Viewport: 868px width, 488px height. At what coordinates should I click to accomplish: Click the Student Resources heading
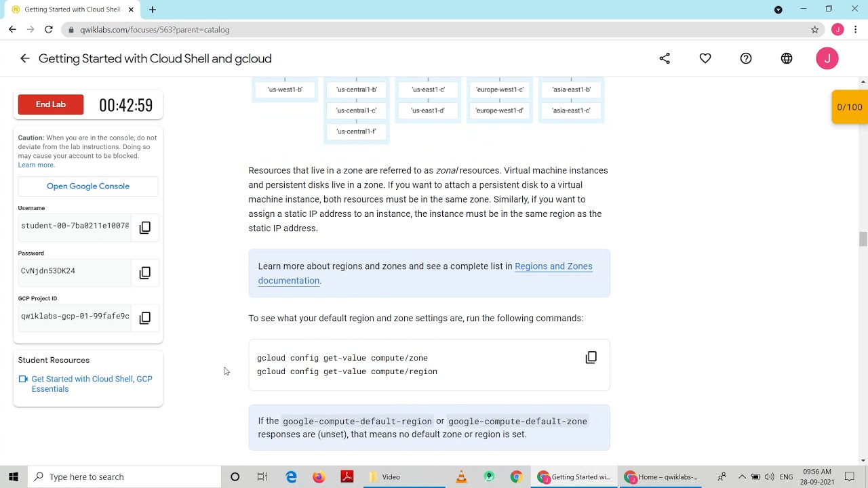pos(54,360)
